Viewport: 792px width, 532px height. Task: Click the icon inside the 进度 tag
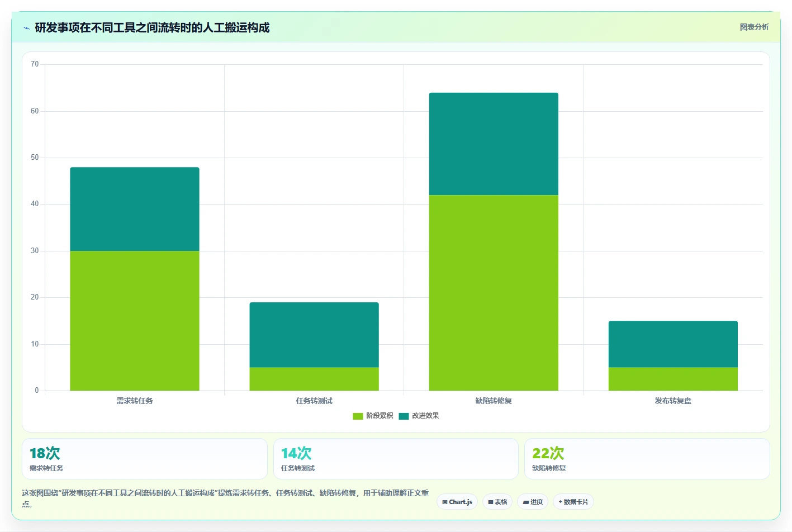[525, 502]
